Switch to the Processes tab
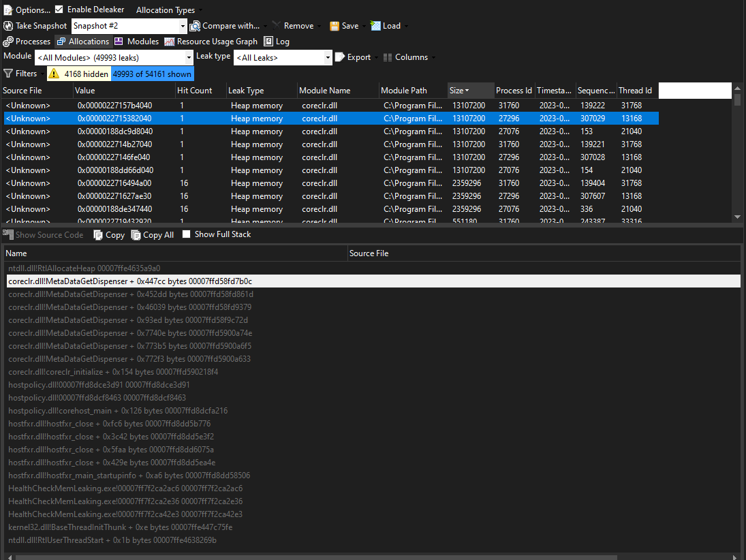Screen dimensions: 746x560 pyautogui.click(x=27, y=42)
